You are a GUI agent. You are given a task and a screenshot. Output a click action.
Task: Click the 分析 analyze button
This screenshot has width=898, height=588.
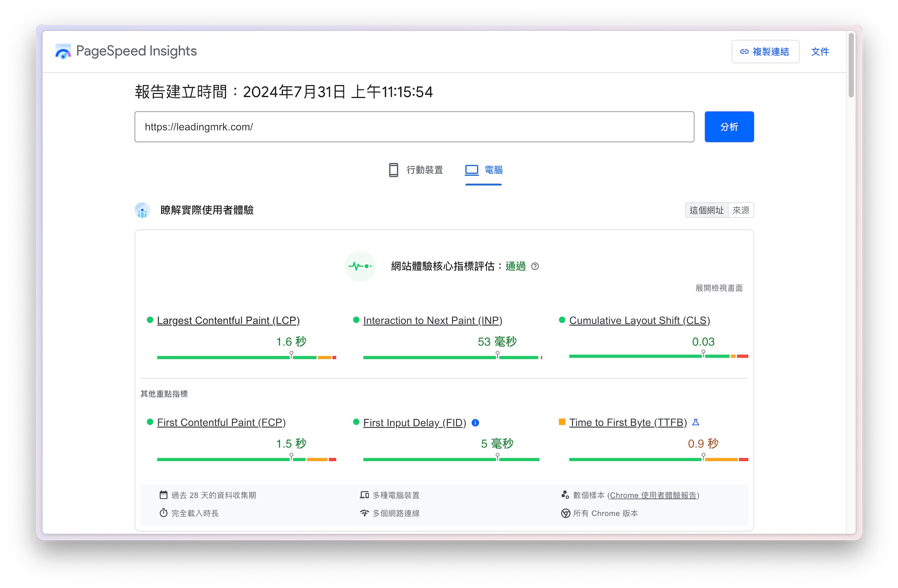point(729,127)
